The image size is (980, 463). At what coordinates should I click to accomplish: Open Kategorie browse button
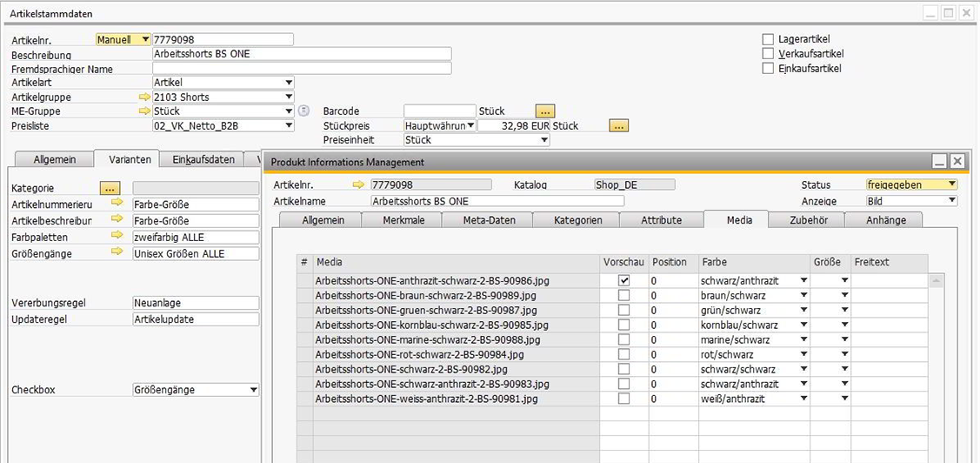click(110, 188)
